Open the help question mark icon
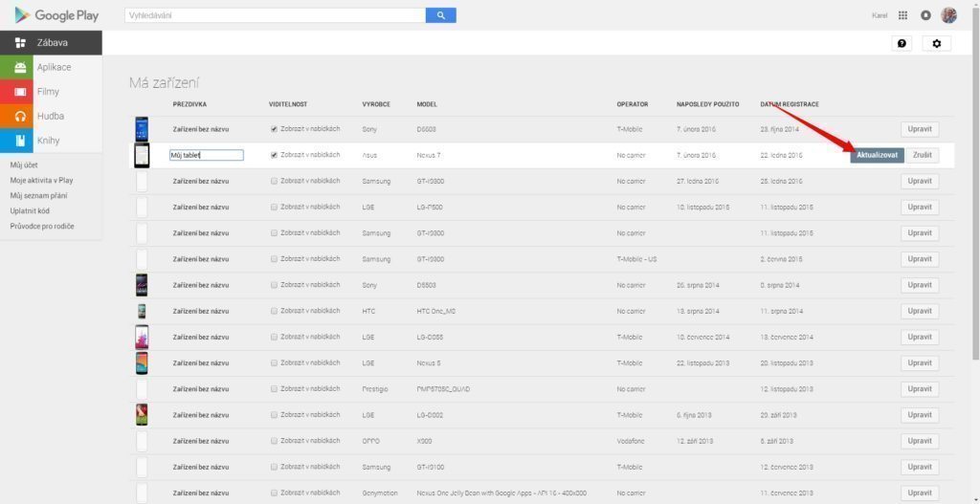This screenshot has width=980, height=504. click(902, 44)
